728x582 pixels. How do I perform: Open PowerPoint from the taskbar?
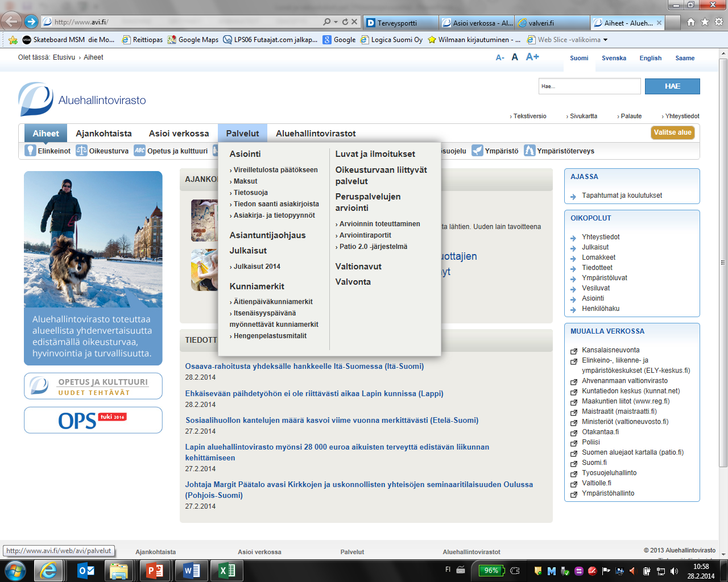pos(155,571)
